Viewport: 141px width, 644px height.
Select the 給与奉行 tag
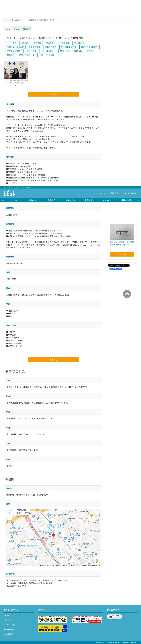click(x=37, y=43)
